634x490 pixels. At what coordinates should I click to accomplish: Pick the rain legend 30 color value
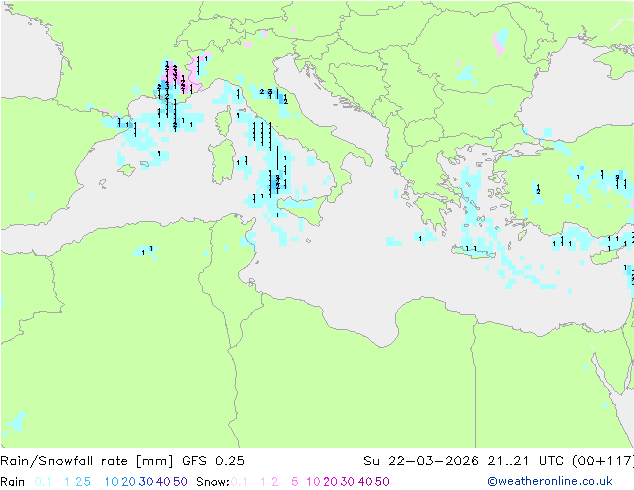146,482
